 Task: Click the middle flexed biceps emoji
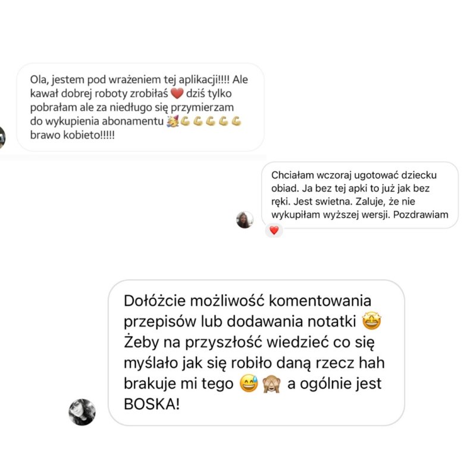(x=211, y=121)
